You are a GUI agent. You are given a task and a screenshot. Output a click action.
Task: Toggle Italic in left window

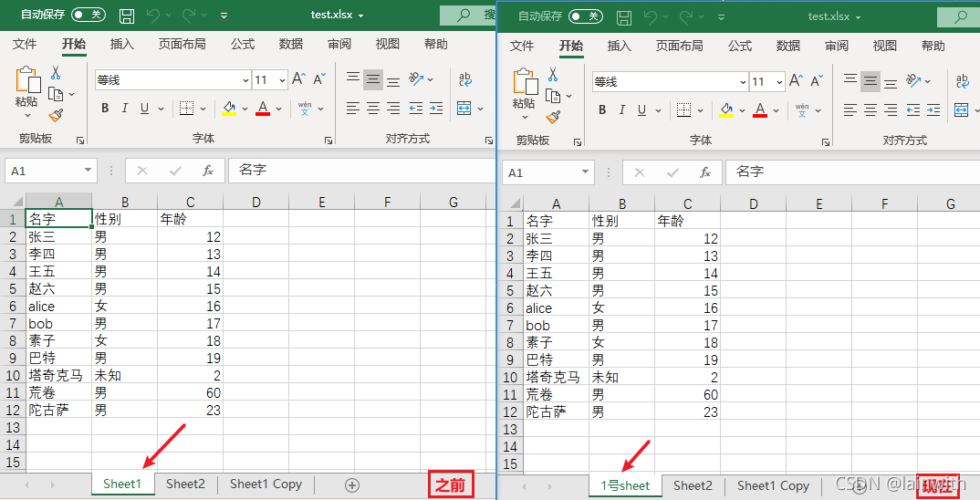pyautogui.click(x=124, y=109)
